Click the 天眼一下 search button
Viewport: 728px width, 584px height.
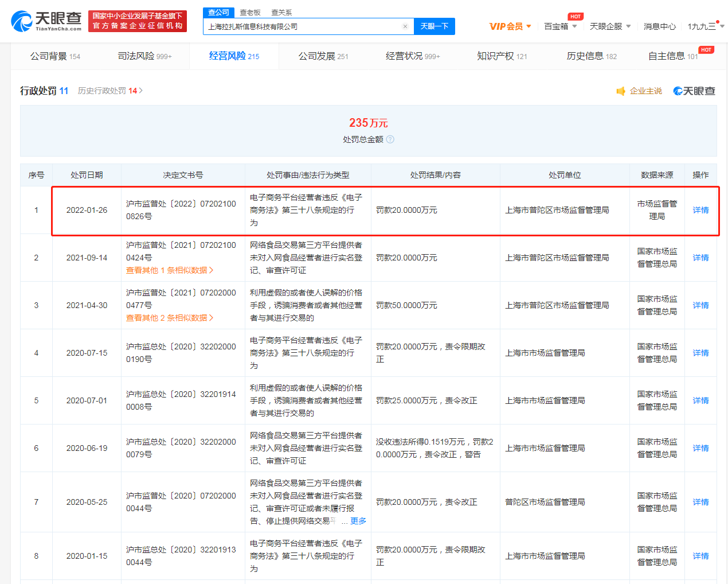coord(435,26)
